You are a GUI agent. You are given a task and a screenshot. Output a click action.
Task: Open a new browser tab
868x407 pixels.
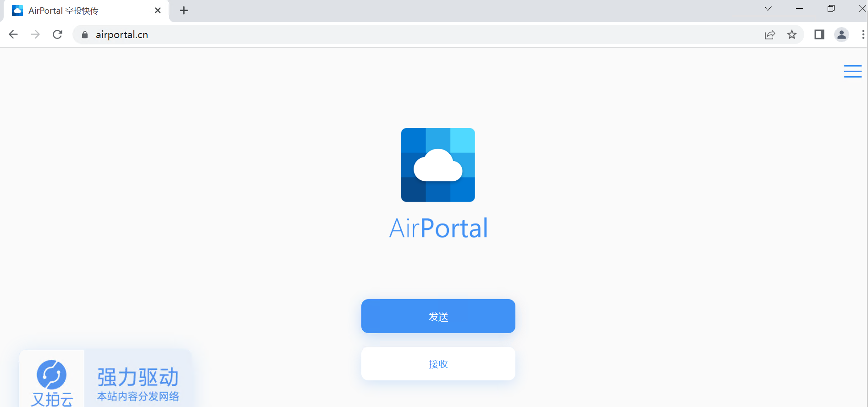pyautogui.click(x=184, y=10)
